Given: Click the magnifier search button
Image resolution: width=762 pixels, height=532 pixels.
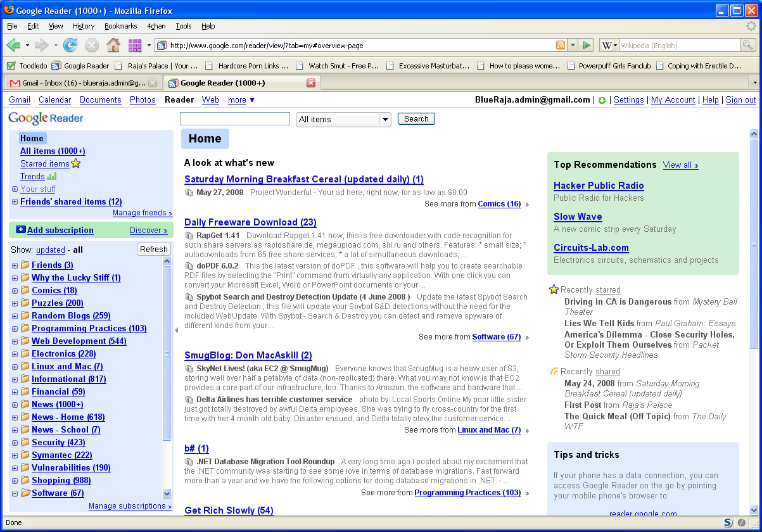Looking at the screenshot, I should [748, 45].
